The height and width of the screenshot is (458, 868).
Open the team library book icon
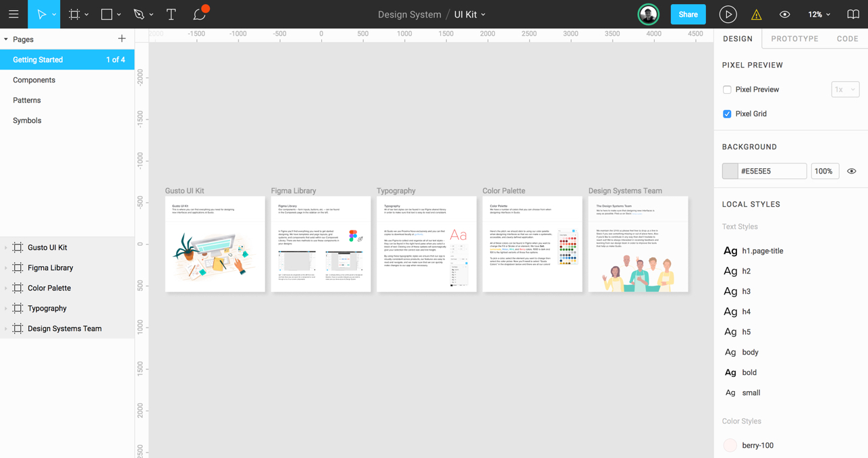853,14
